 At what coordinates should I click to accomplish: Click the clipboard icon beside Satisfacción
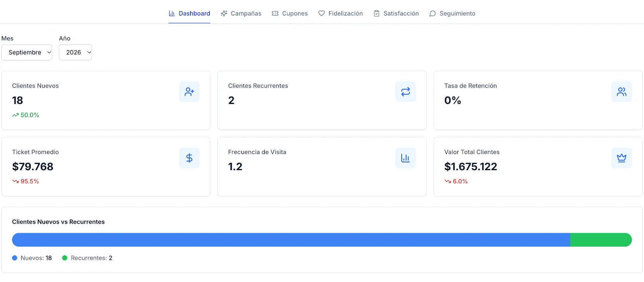click(x=377, y=13)
